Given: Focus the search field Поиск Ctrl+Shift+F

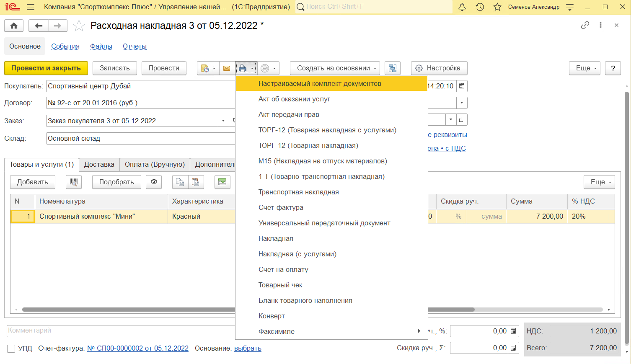Looking at the screenshot, I should click(374, 7).
